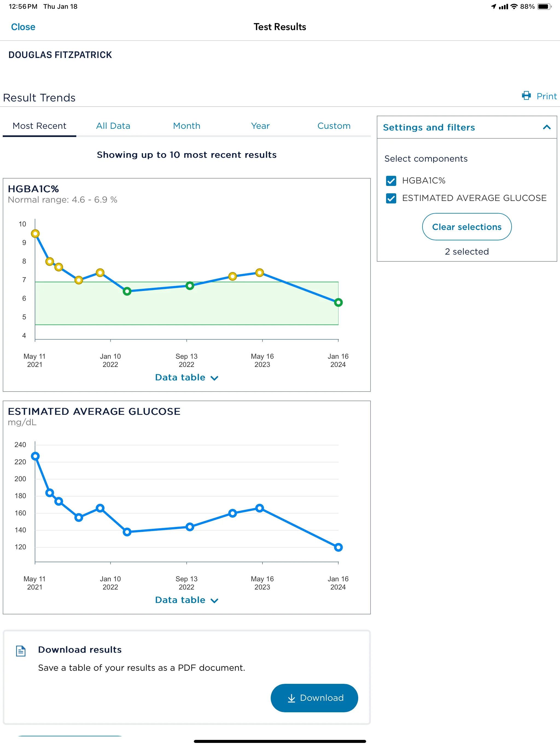Uncheck the HGBA1C% component checkbox
Screen dimensions: 560x747
(391, 181)
